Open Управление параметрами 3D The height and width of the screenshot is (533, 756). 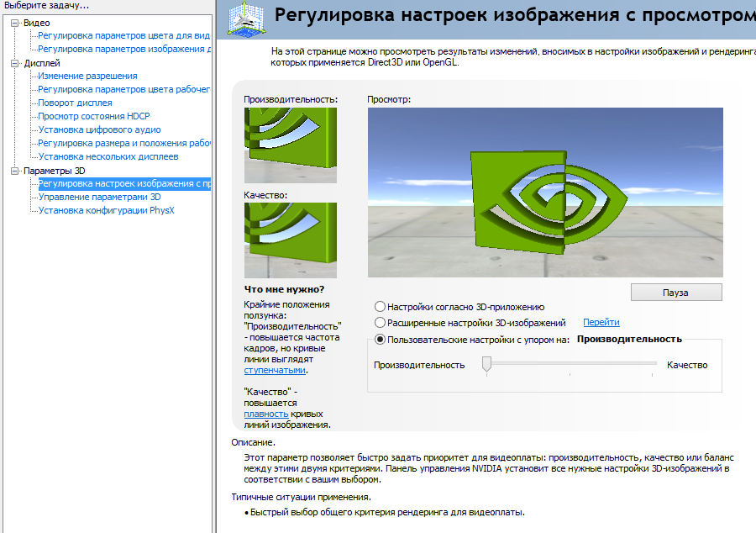coord(100,197)
